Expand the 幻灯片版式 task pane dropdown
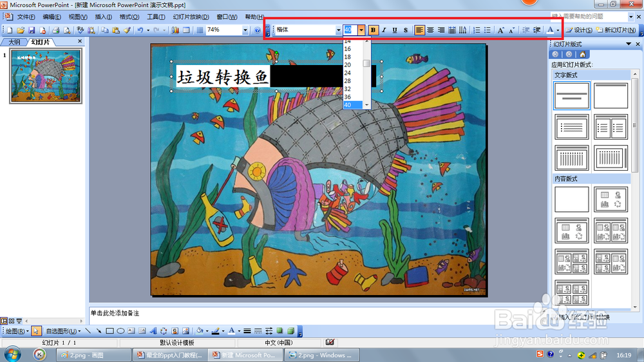The width and height of the screenshot is (644, 362). [x=629, y=44]
